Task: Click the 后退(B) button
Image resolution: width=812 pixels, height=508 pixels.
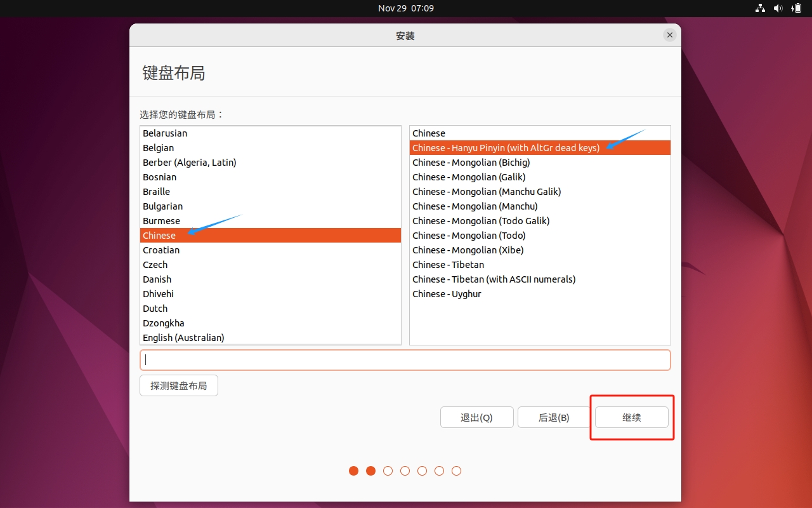Action: (x=553, y=417)
